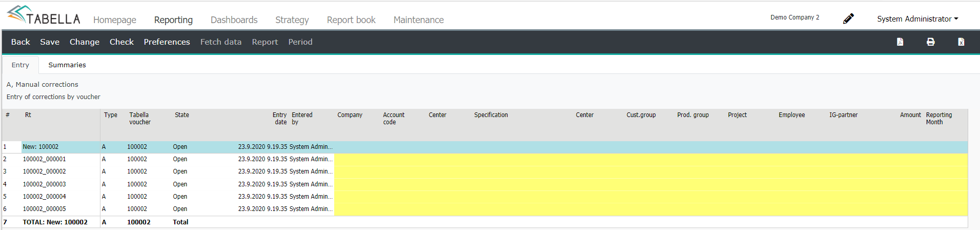Click the PDF export icon
Screen dimensions: 980x230
(x=900, y=42)
